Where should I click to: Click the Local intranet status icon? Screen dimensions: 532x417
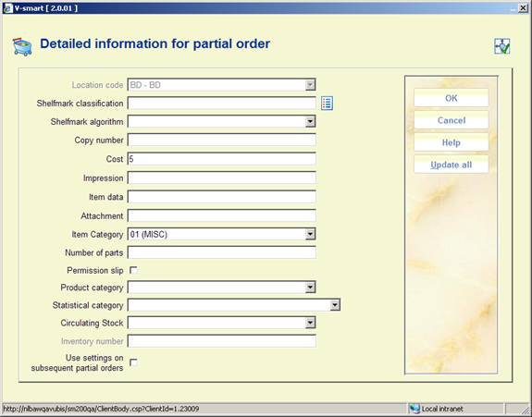point(414,409)
